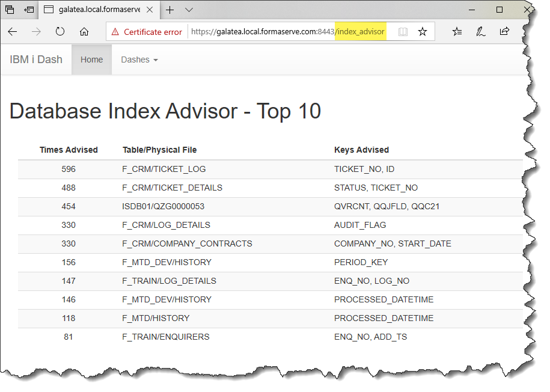
Task: Open reading view book icon
Action: pos(403,32)
